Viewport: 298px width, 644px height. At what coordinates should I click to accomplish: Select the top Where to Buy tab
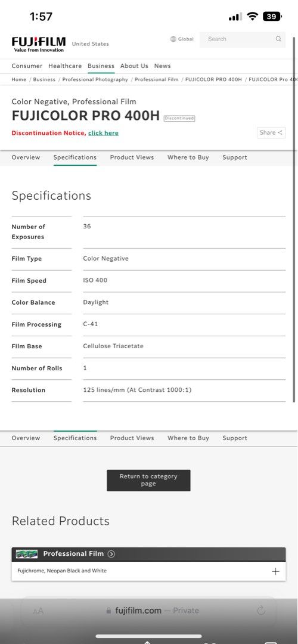(188, 157)
